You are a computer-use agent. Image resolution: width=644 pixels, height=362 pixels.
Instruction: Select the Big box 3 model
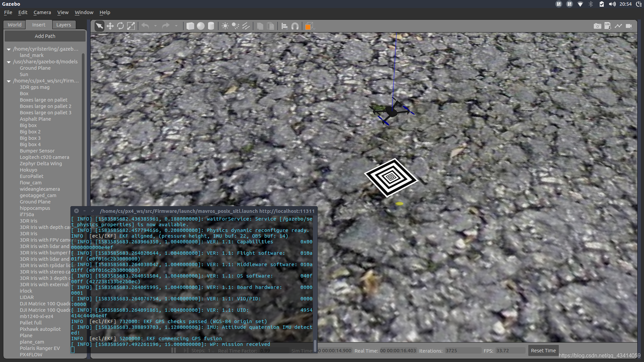click(30, 138)
